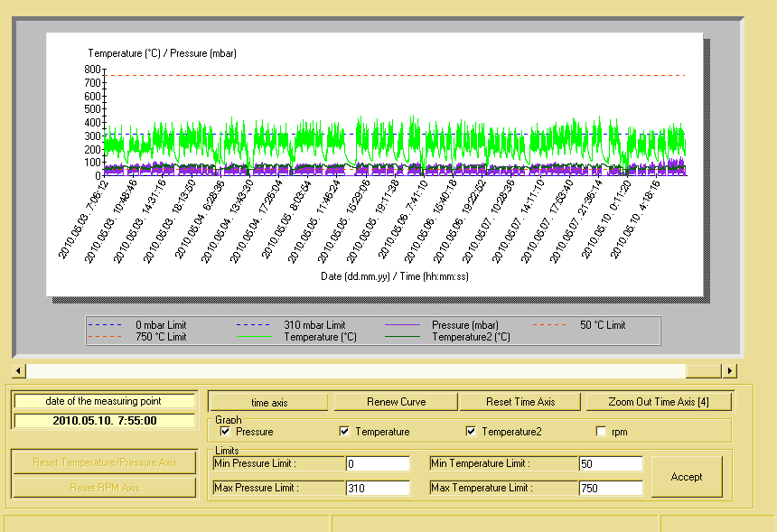Toggle the Pressure graph checkbox
777x532 pixels.
click(x=225, y=432)
